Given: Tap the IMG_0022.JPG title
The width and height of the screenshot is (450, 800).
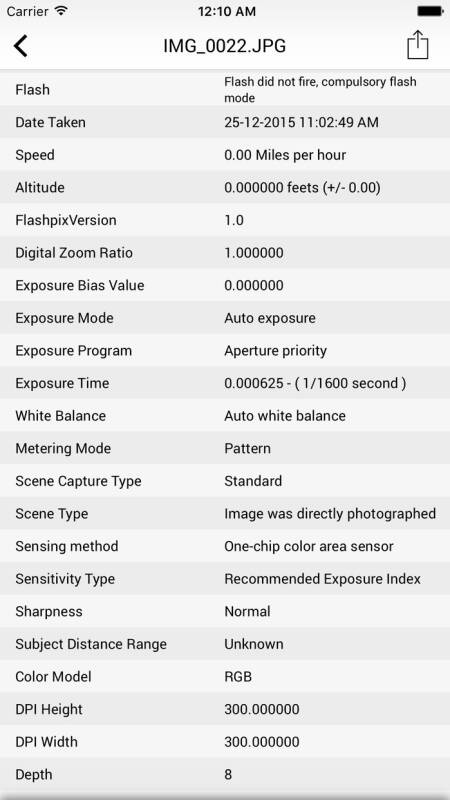Looking at the screenshot, I should coord(224,46).
